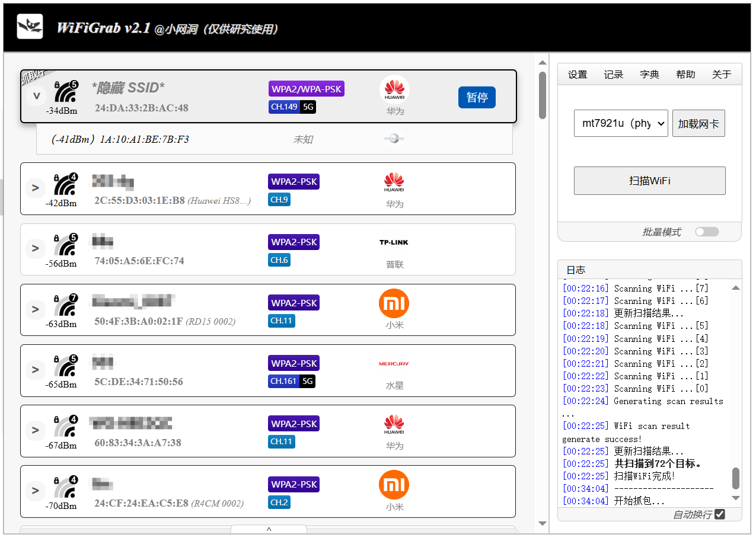Click the log line 共扫描到72个目标
The height and width of the screenshot is (538, 756).
click(x=658, y=463)
